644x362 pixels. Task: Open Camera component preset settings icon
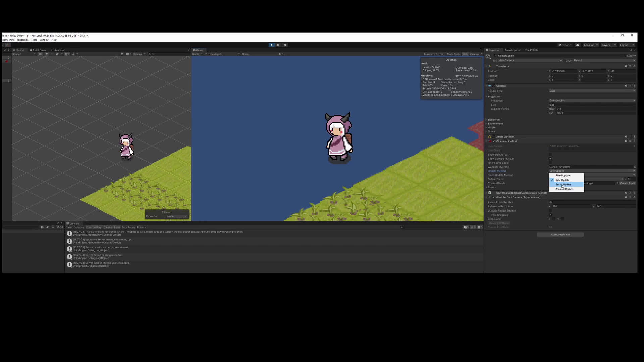(x=630, y=86)
